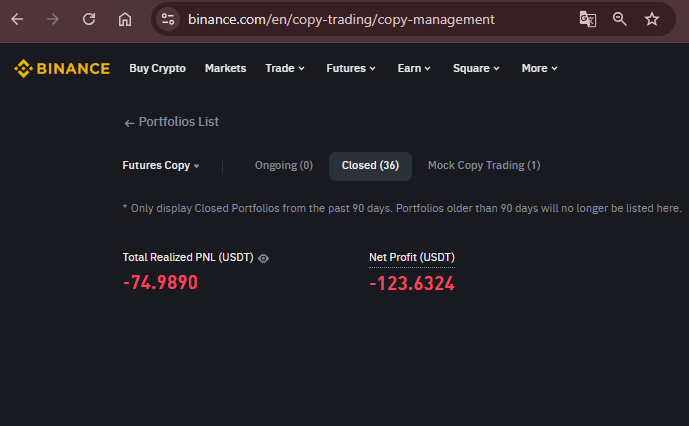
Task: Bookmark this page with star icon
Action: (x=652, y=19)
